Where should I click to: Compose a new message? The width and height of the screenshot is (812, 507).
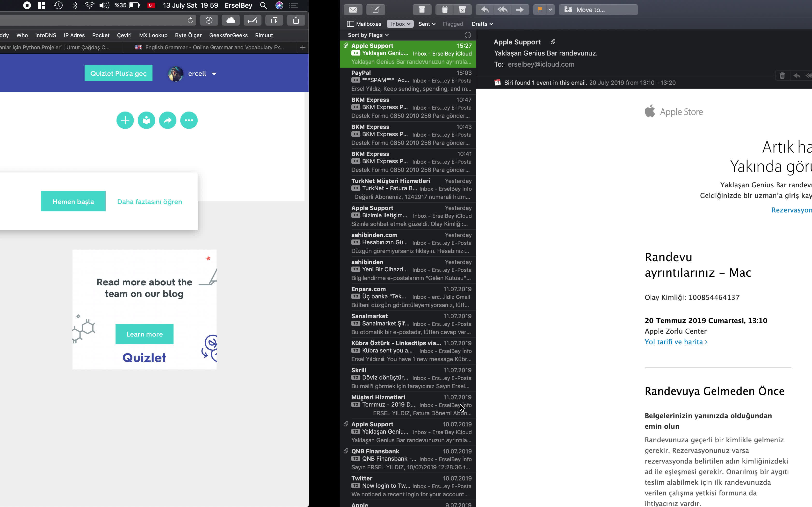click(x=376, y=10)
